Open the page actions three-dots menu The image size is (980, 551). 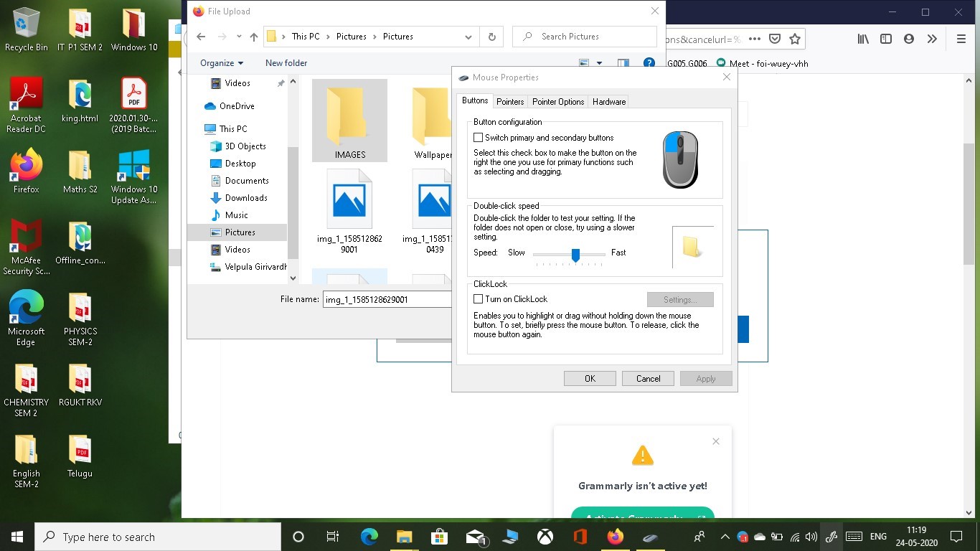(x=755, y=39)
